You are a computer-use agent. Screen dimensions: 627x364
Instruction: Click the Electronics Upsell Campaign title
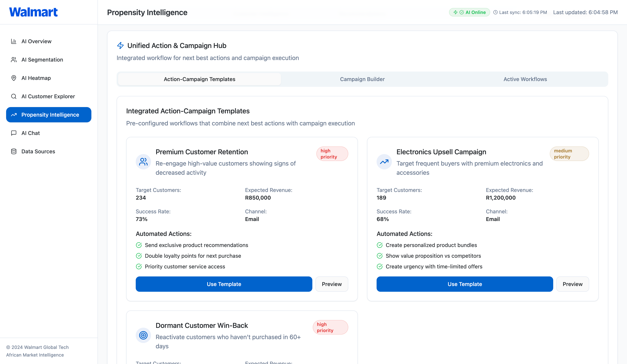point(441,152)
